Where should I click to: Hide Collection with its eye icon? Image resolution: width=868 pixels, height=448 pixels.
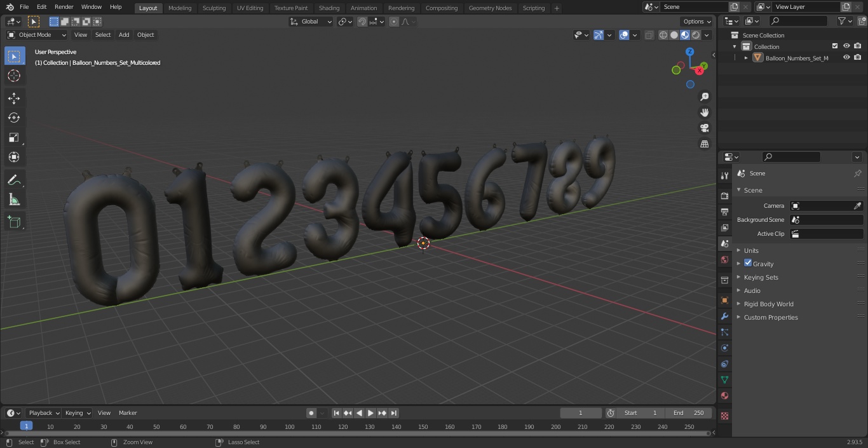[x=846, y=46]
